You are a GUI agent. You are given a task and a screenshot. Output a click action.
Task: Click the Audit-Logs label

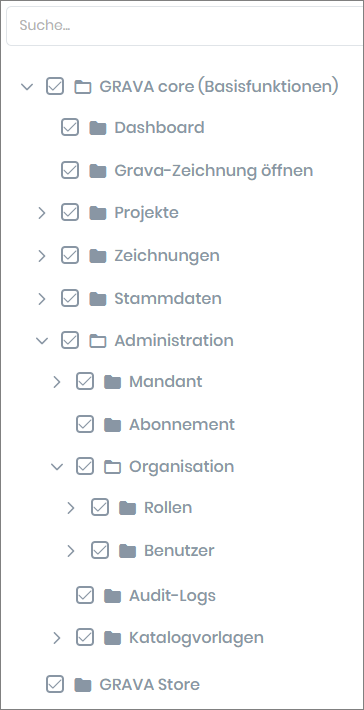point(172,595)
